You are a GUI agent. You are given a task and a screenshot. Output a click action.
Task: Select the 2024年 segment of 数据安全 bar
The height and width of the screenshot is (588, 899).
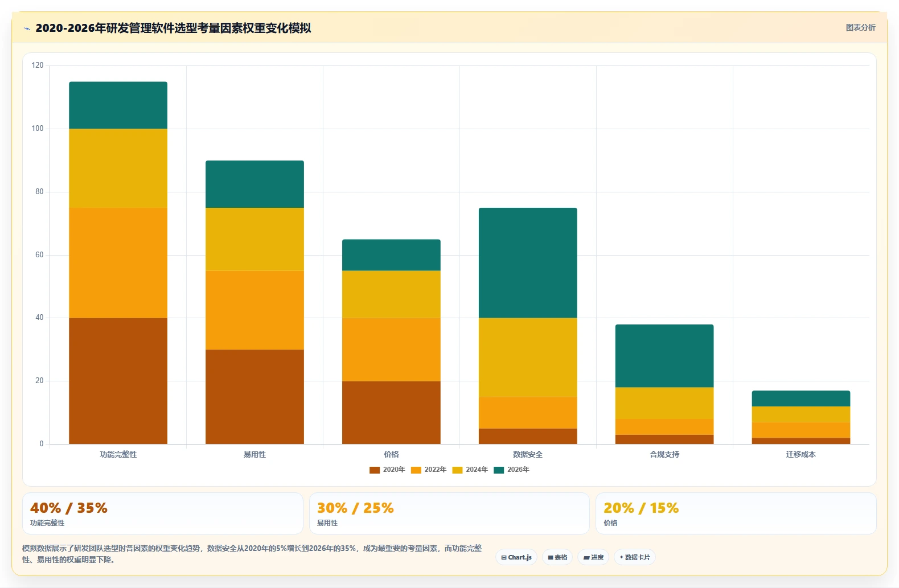(528, 357)
